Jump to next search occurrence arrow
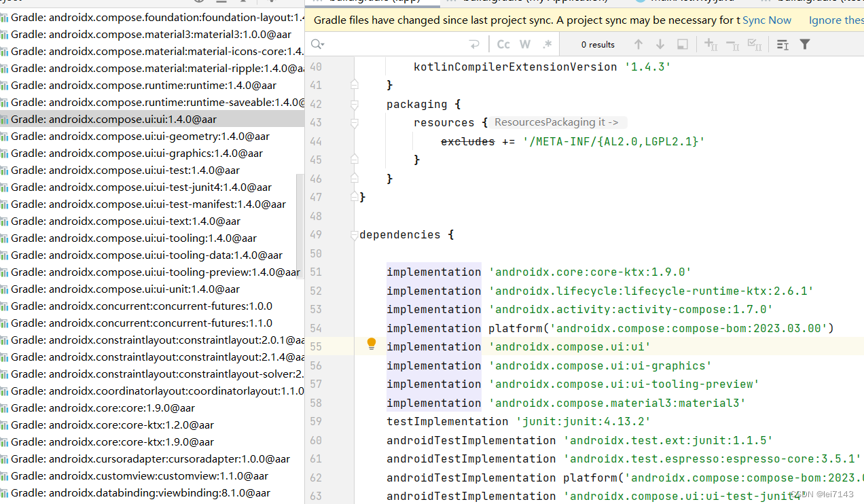 [660, 44]
